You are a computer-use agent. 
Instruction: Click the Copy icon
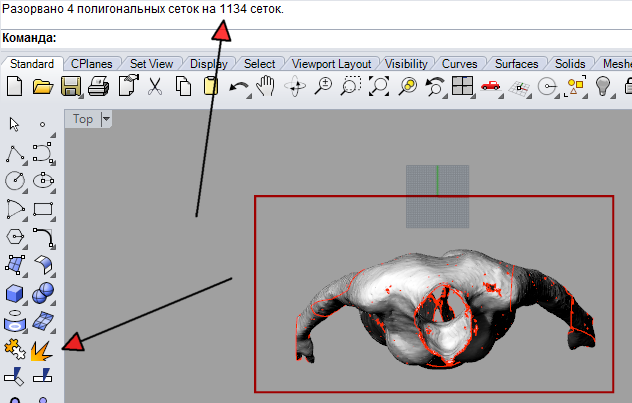(x=183, y=87)
